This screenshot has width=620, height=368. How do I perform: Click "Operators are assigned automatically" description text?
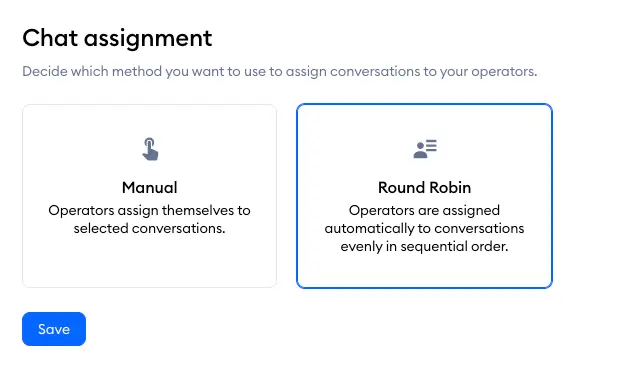coord(424,228)
